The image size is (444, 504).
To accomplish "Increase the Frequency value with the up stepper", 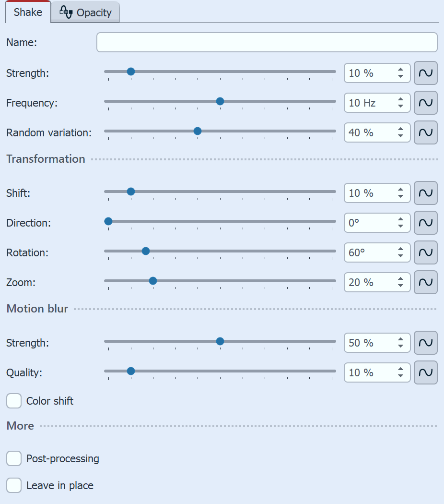I will pos(401,100).
